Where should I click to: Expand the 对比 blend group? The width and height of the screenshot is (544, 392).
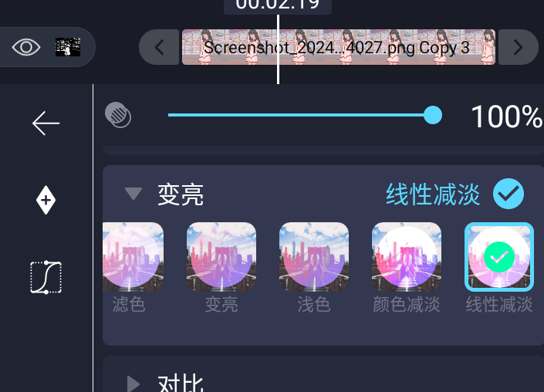133,384
